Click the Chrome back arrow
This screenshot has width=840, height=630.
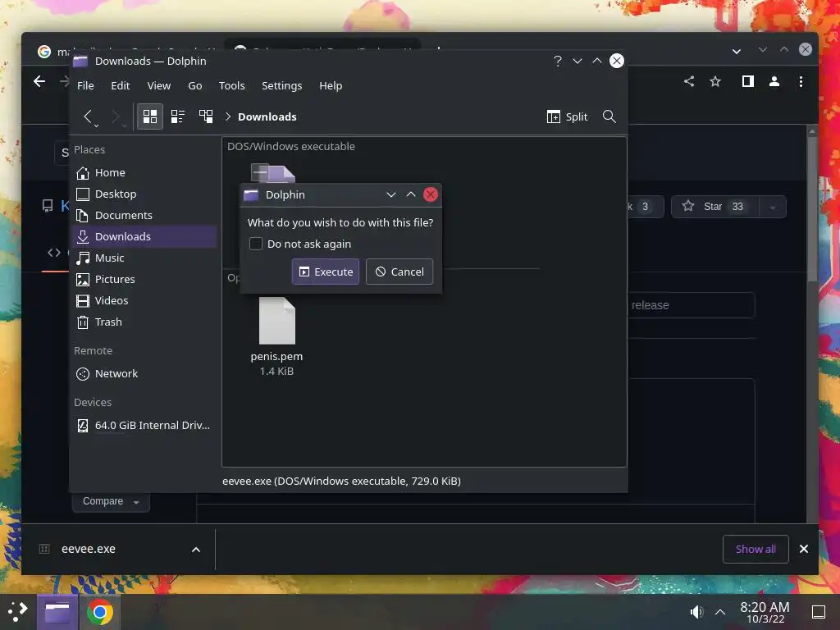[39, 81]
